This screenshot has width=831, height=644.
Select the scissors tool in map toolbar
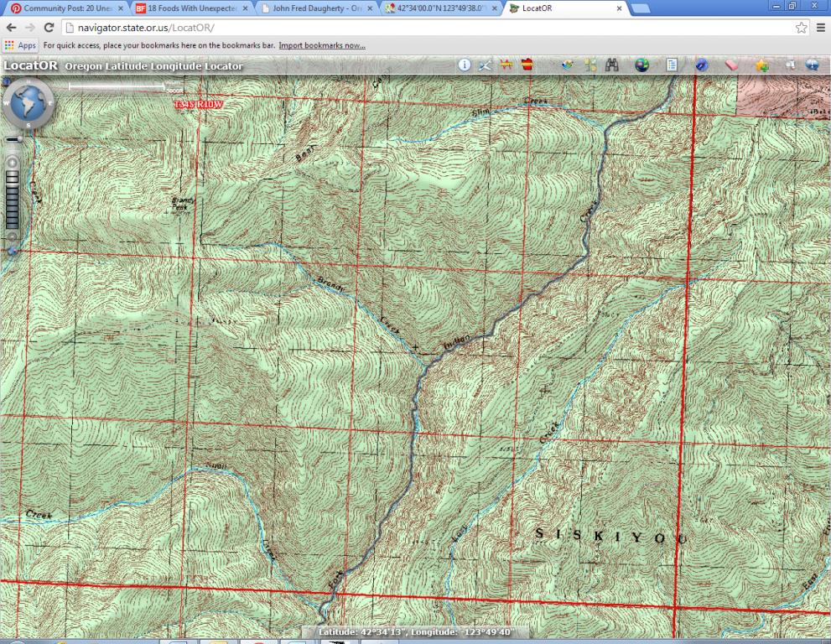tap(485, 65)
